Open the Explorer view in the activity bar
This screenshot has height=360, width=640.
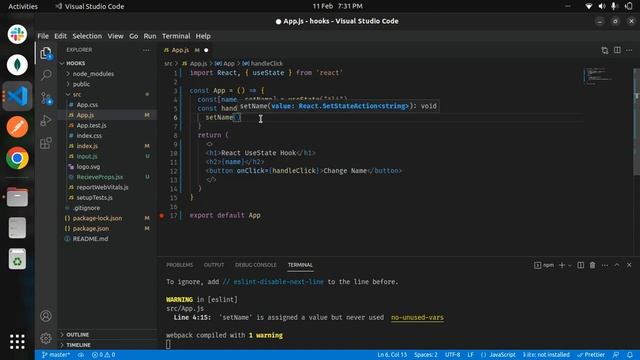(46, 53)
